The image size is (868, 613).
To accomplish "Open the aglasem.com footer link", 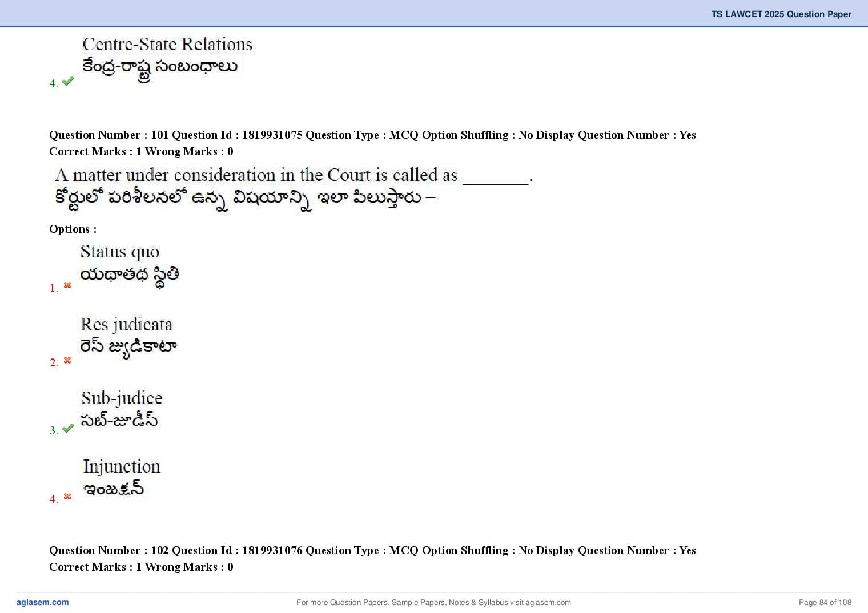I will point(43,602).
